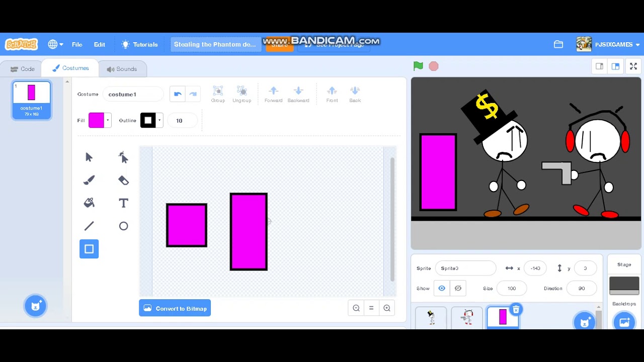
Task: Switch to the Sounds tab
Action: tap(122, 69)
